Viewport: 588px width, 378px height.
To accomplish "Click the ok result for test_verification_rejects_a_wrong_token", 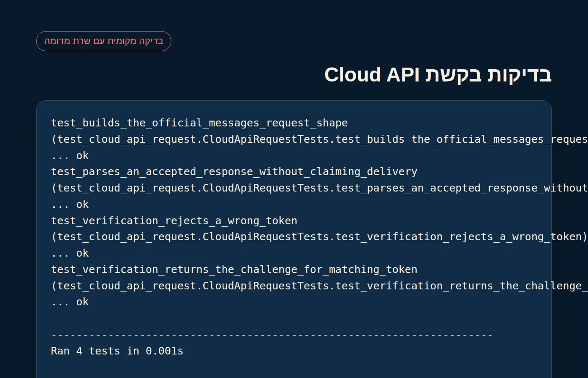I will pos(82,253).
